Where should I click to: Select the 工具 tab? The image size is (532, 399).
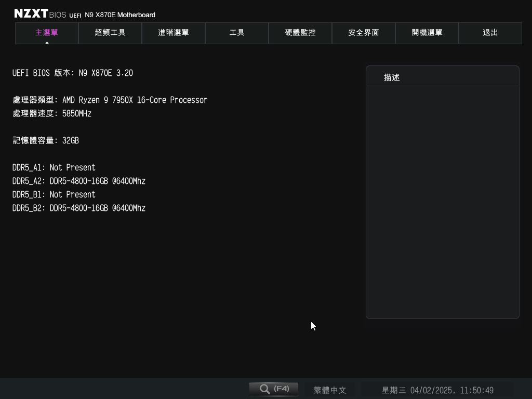pyautogui.click(x=237, y=33)
